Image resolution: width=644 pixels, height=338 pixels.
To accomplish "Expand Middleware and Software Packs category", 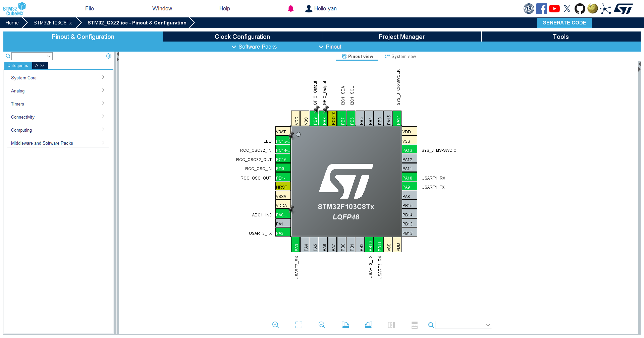I will coord(58,143).
